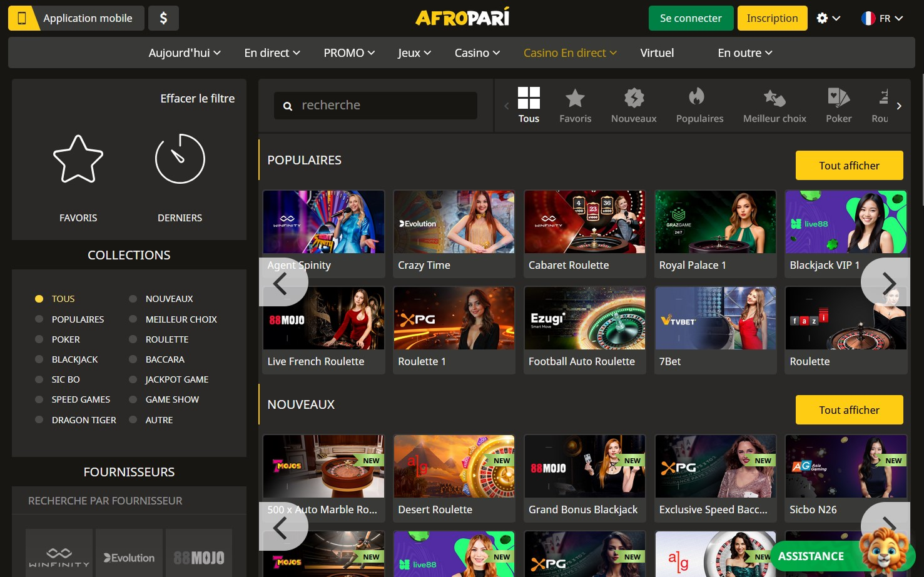
Task: Expand the Aujourd'hui menu
Action: [x=185, y=53]
